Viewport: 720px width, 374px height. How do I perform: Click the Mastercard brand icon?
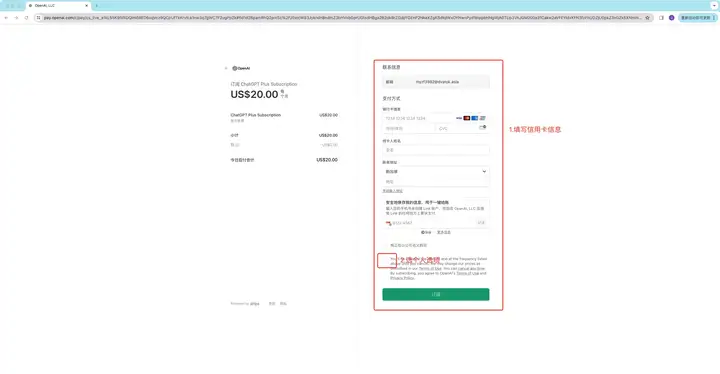467,118
